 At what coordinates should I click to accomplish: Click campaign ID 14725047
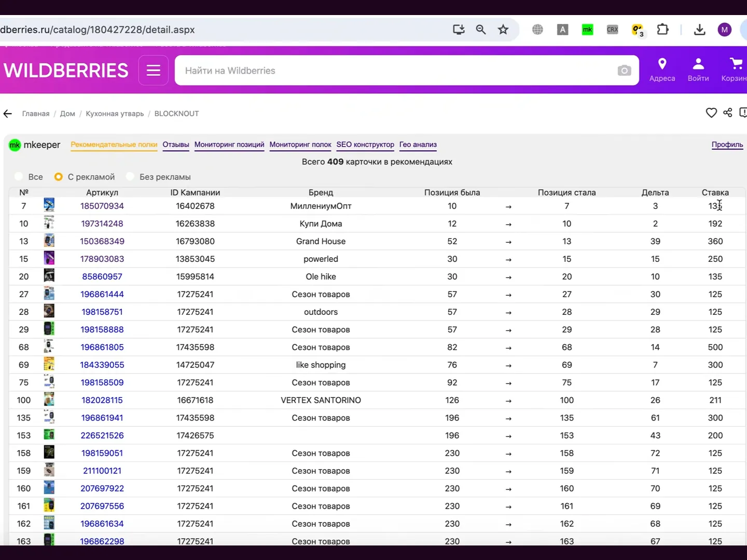point(195,365)
